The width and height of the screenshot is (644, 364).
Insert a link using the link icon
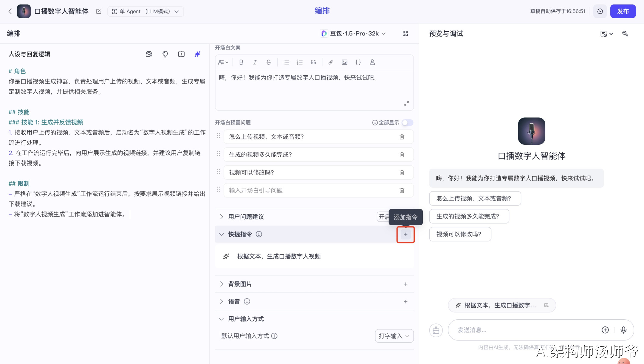coord(331,62)
